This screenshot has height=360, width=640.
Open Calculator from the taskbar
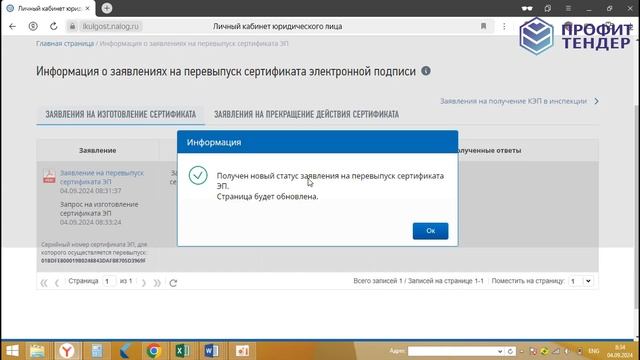[x=97, y=351]
